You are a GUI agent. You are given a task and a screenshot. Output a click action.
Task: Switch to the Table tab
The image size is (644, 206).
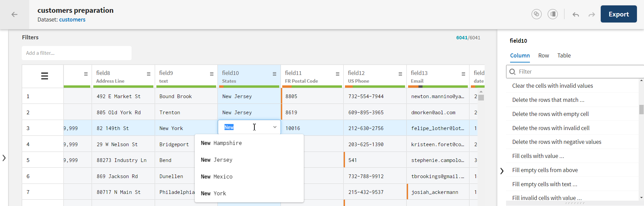pyautogui.click(x=564, y=55)
